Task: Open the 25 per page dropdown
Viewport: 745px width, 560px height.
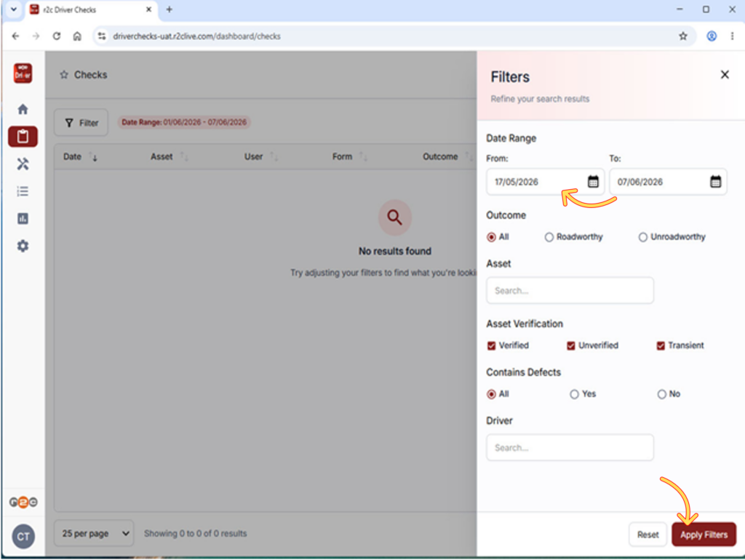Action: click(94, 533)
